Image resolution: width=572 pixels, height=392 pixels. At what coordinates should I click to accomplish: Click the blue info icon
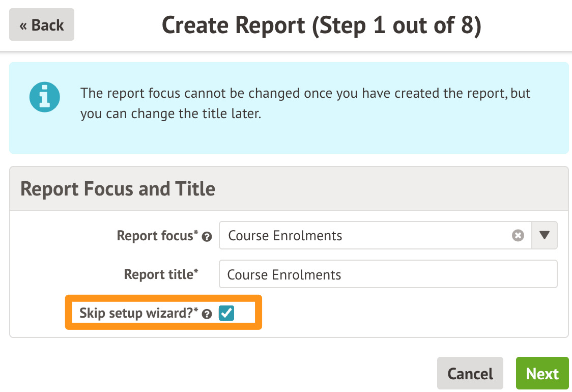pos(45,97)
